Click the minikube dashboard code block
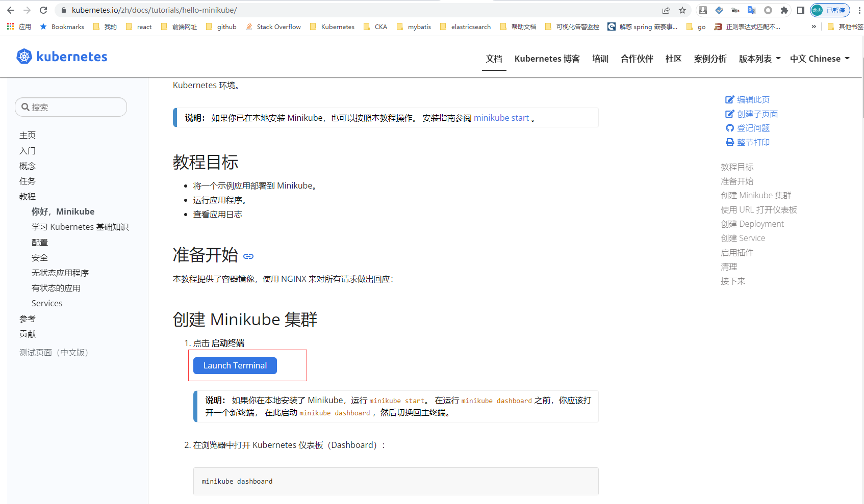The image size is (864, 504). click(396, 481)
